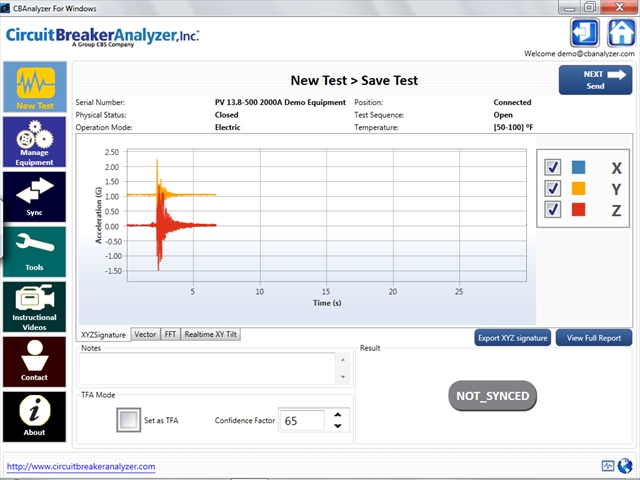Click inside the Notes text box

pos(207,369)
